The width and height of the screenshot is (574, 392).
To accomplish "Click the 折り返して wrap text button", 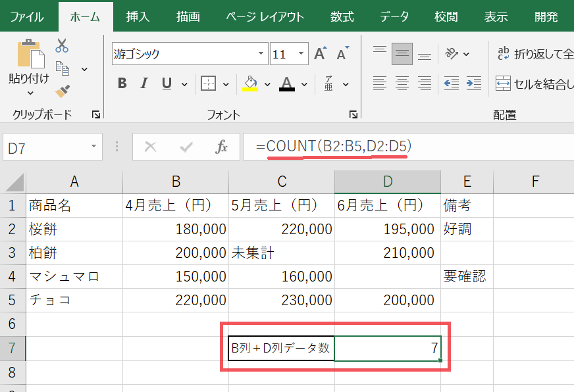I will click(x=533, y=54).
